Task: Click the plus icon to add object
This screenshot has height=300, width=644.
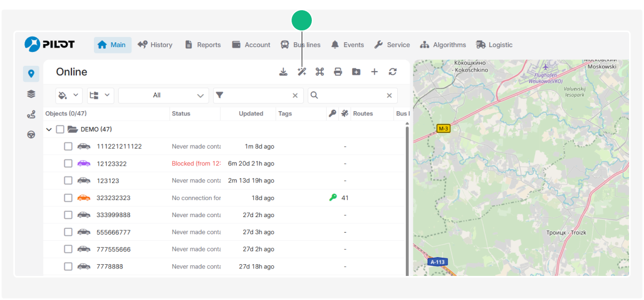Action: coord(374,72)
